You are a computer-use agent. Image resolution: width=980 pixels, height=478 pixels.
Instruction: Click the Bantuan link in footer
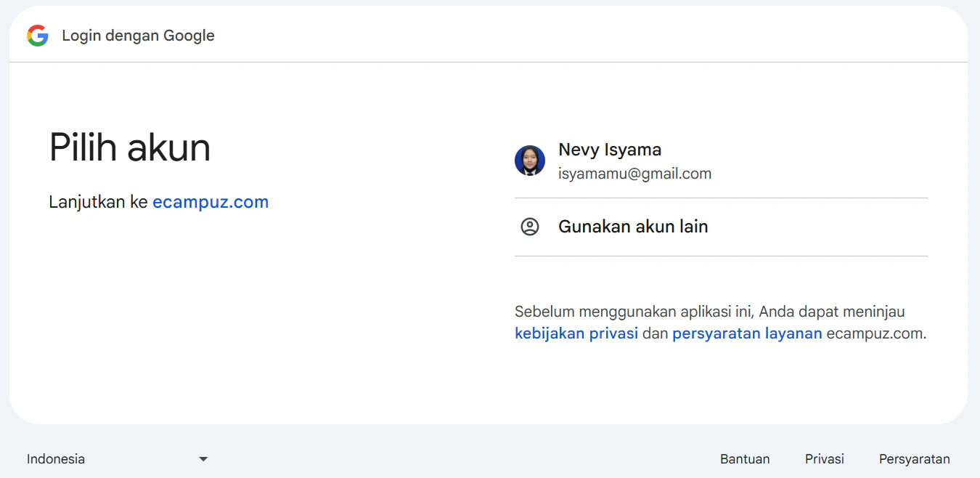click(x=745, y=458)
